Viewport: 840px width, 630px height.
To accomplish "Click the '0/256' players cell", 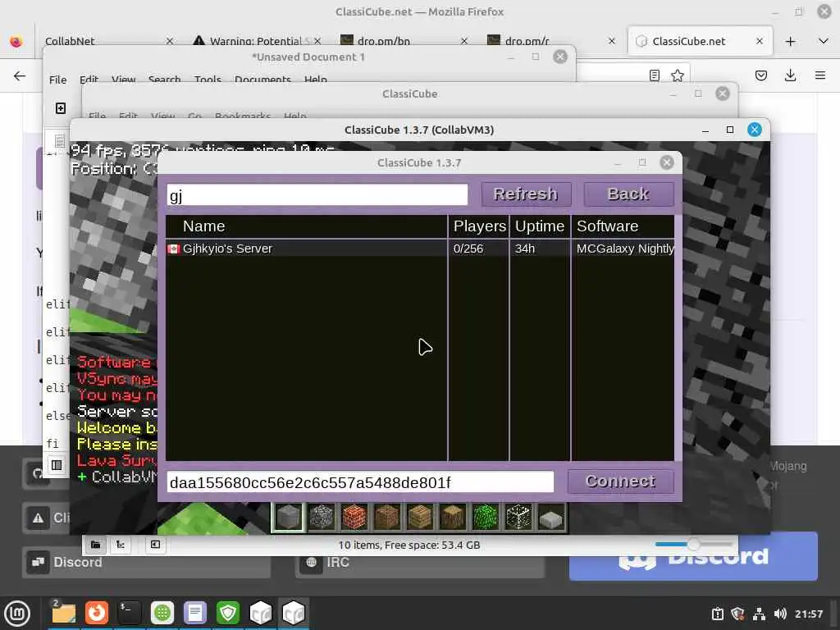I will 468,249.
